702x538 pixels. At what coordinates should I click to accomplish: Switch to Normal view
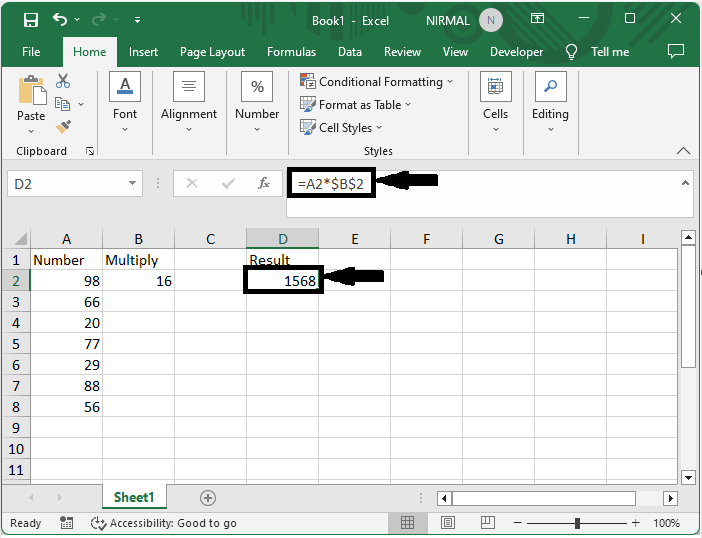(x=407, y=522)
